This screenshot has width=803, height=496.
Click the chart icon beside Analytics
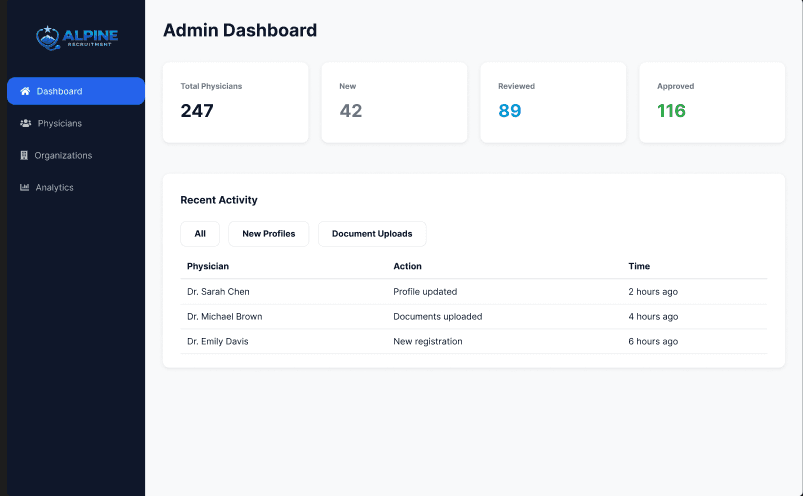(x=24, y=187)
